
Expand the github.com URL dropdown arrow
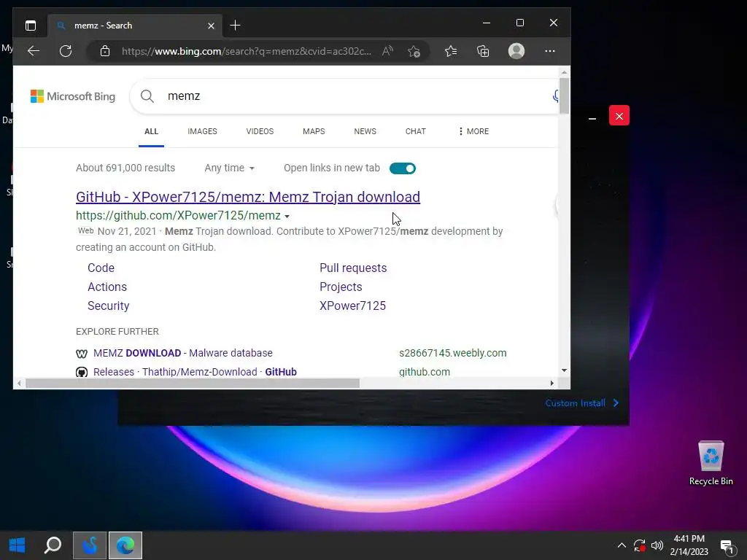287,216
